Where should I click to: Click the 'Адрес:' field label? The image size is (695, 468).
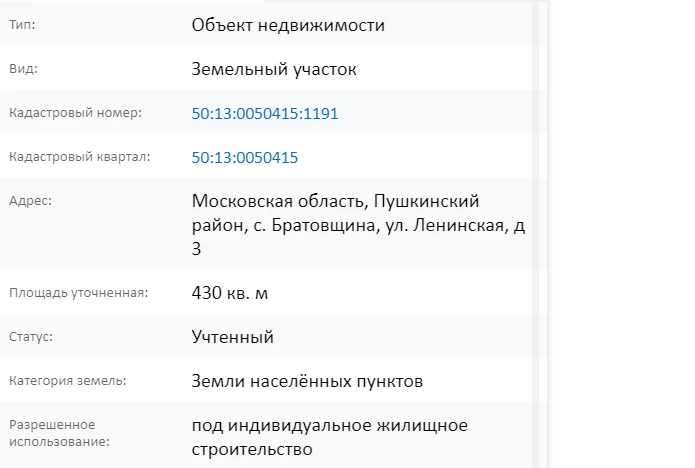pos(29,200)
